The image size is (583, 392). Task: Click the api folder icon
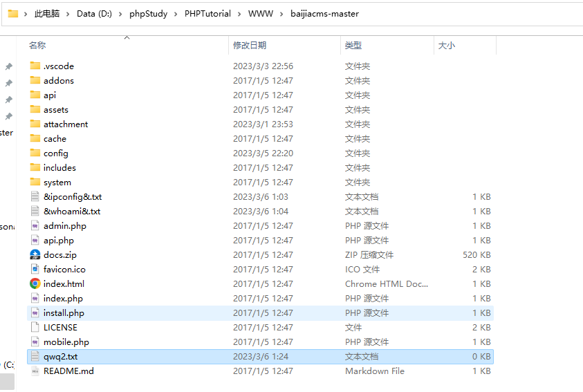[x=35, y=95]
